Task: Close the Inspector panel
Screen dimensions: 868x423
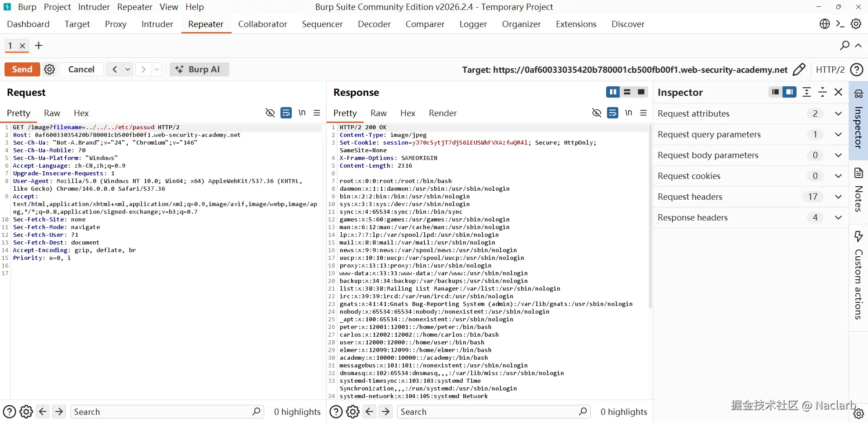Action: pos(838,92)
